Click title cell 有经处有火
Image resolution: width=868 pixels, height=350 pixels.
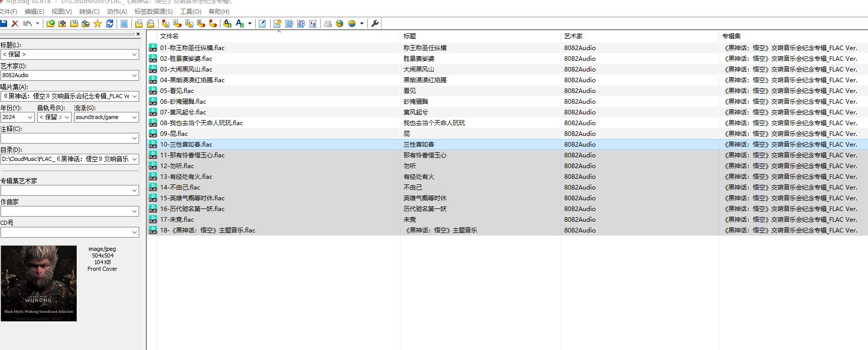click(x=419, y=176)
